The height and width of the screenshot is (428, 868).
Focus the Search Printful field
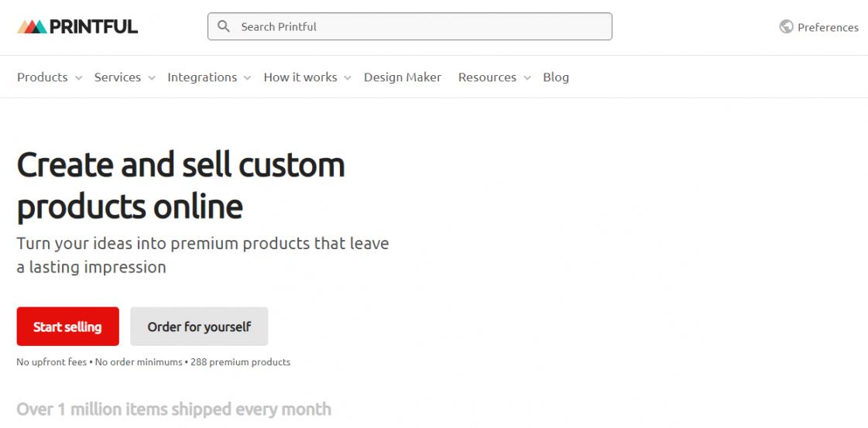coord(410,26)
